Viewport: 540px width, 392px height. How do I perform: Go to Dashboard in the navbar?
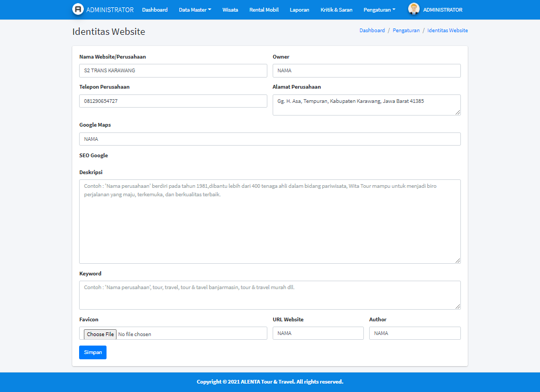coord(155,10)
